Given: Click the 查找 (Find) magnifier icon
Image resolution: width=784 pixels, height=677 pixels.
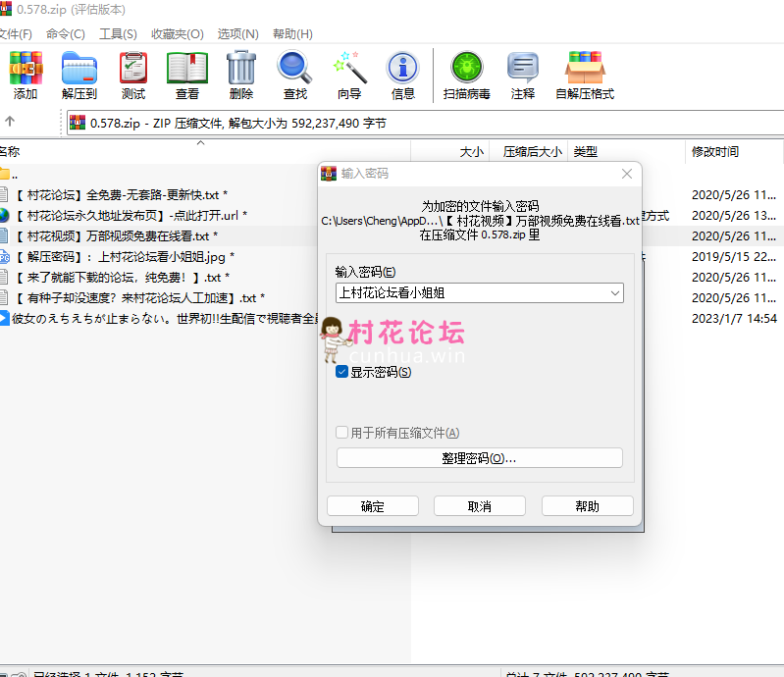Looking at the screenshot, I should tap(295, 75).
